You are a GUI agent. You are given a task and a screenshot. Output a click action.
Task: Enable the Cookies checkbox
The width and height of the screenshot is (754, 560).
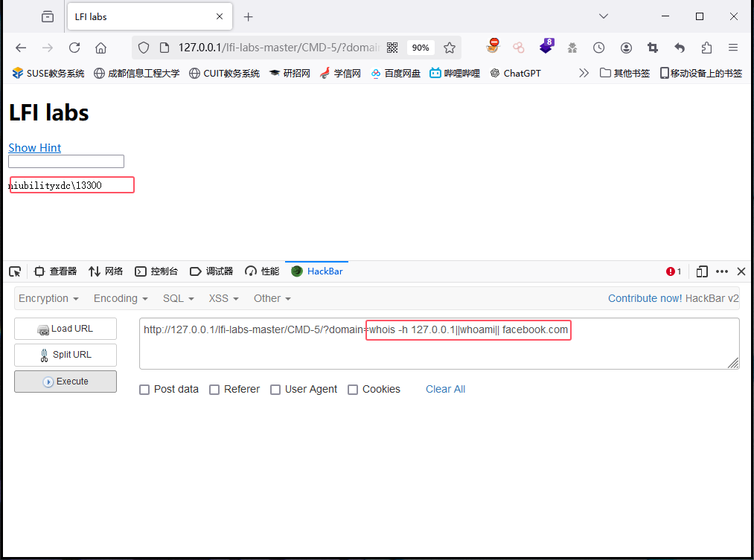coord(353,389)
